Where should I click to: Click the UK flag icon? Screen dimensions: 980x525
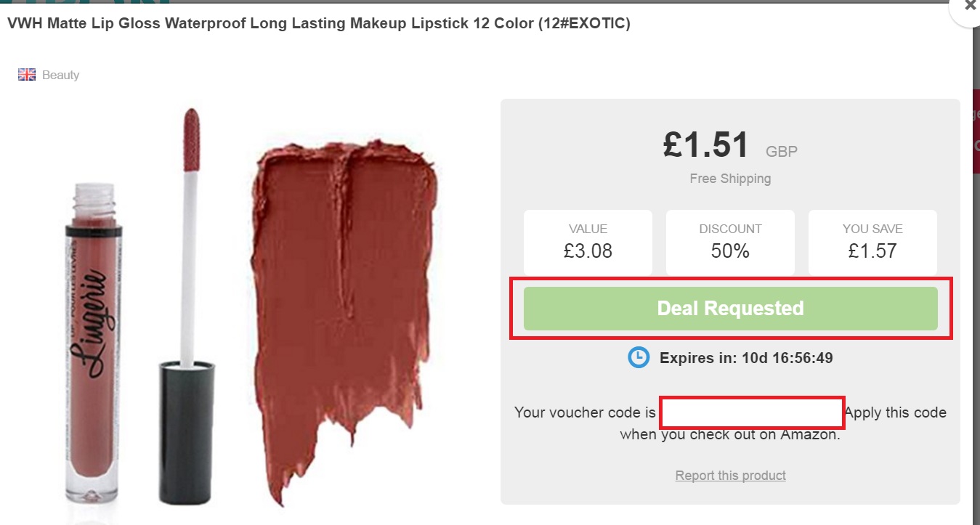27,75
